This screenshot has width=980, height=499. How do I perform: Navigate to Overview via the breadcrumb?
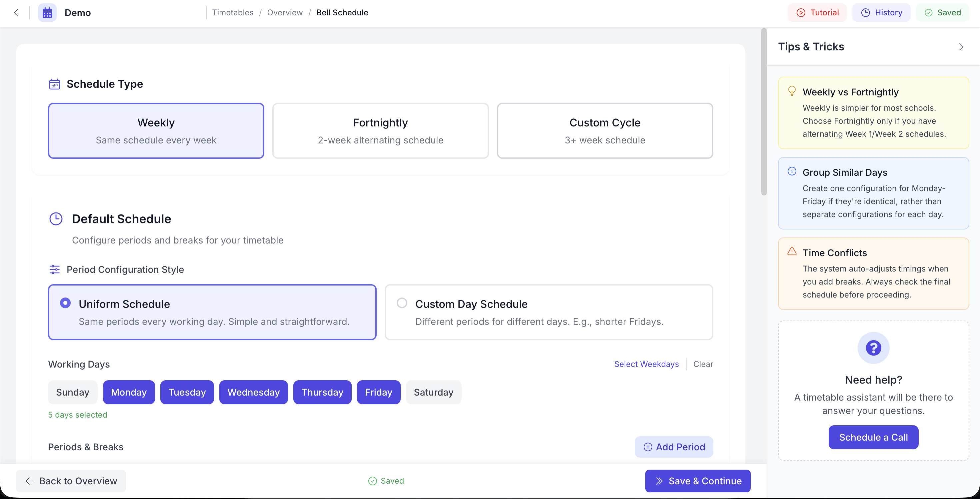(285, 13)
